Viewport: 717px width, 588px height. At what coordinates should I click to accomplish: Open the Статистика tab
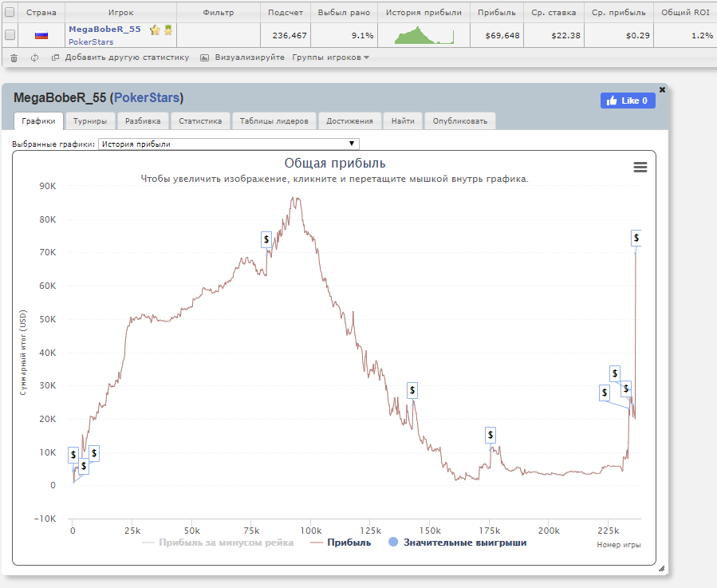pos(200,121)
